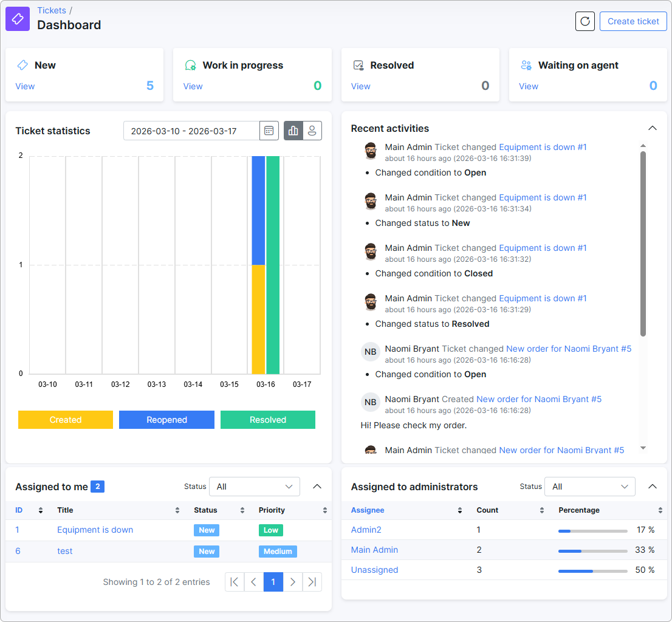This screenshot has height=622, width=672.
Task: Collapse the Recent activities panel
Action: click(653, 128)
